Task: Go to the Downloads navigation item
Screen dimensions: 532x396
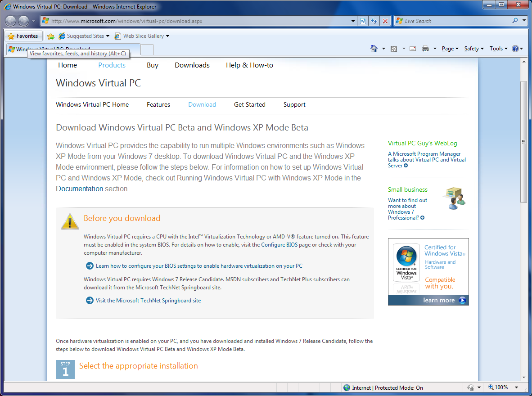Action: click(192, 65)
